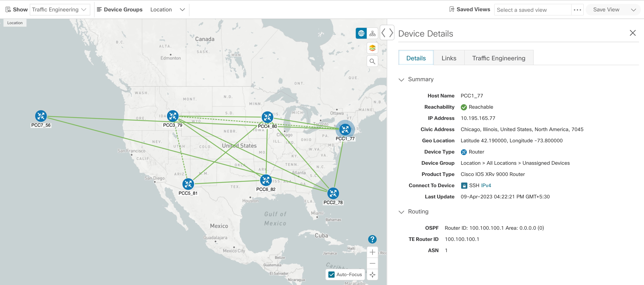
Task: Select the PCC5_81 router node
Action: coord(188,184)
